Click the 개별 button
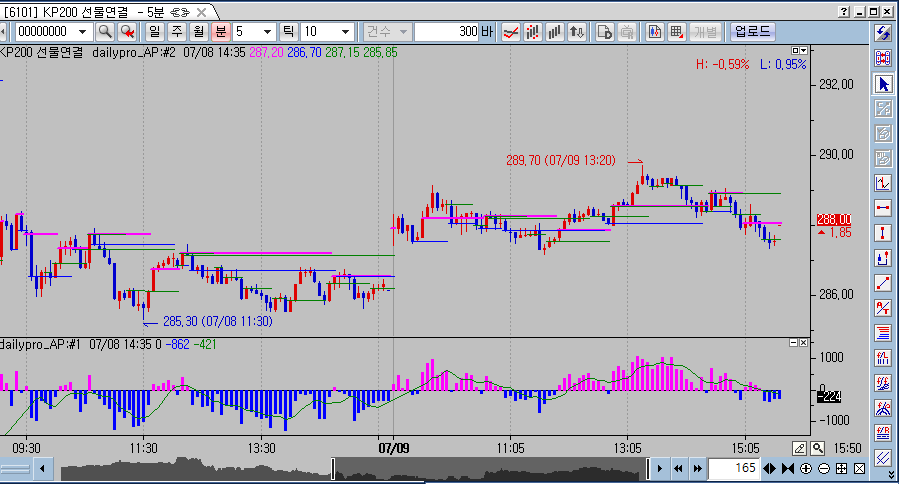The height and width of the screenshot is (484, 899). click(706, 32)
